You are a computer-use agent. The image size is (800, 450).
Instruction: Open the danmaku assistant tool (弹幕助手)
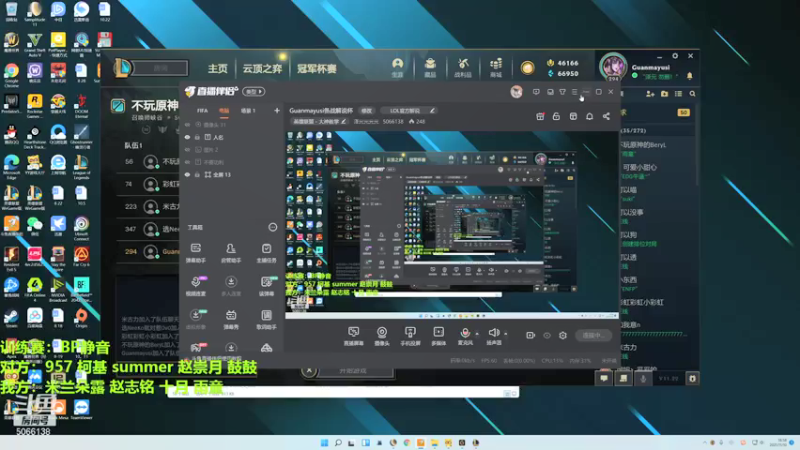click(195, 253)
